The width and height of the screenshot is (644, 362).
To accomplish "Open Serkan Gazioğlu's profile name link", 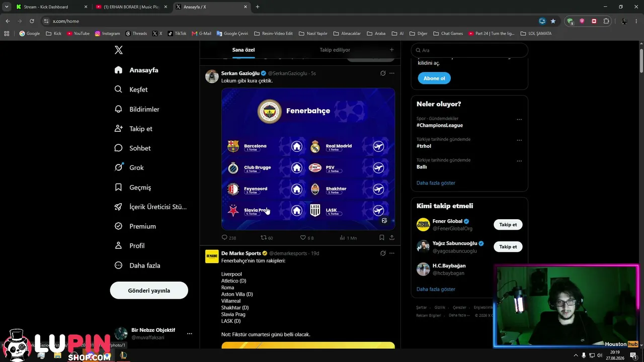I will pyautogui.click(x=240, y=73).
